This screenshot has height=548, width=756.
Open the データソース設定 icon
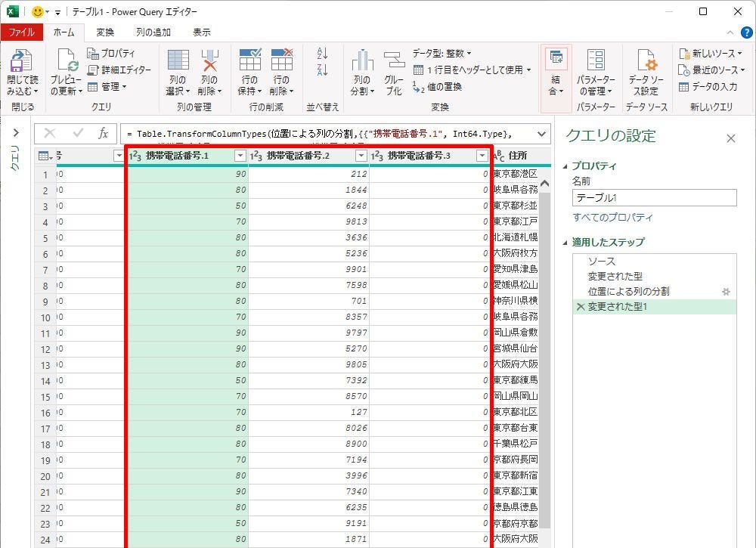click(646, 61)
